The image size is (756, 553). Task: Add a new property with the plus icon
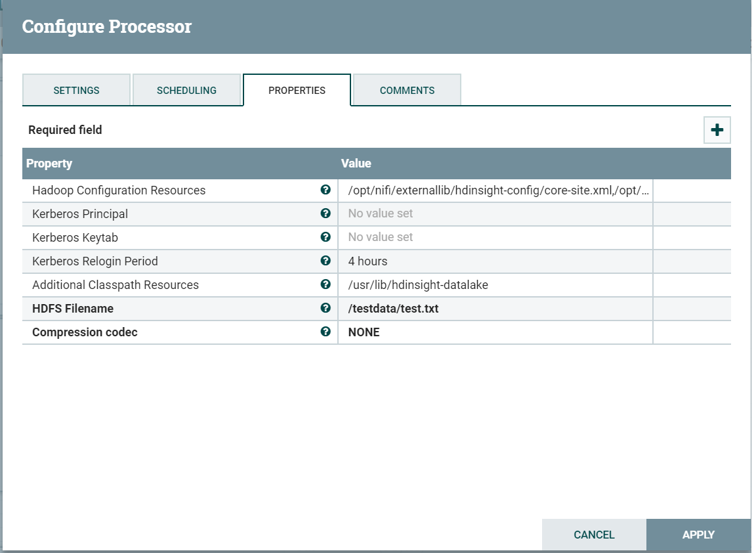pyautogui.click(x=717, y=129)
